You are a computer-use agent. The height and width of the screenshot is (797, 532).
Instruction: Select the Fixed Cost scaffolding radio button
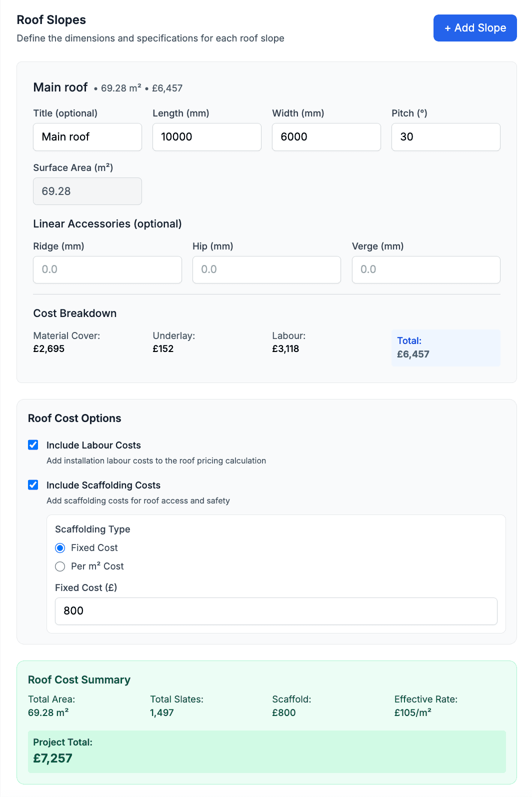[x=60, y=548]
